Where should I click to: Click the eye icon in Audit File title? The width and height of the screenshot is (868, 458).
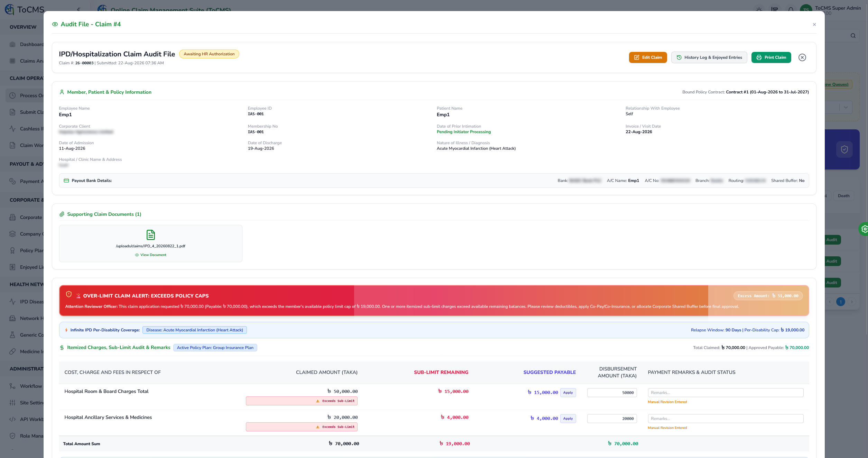point(55,24)
